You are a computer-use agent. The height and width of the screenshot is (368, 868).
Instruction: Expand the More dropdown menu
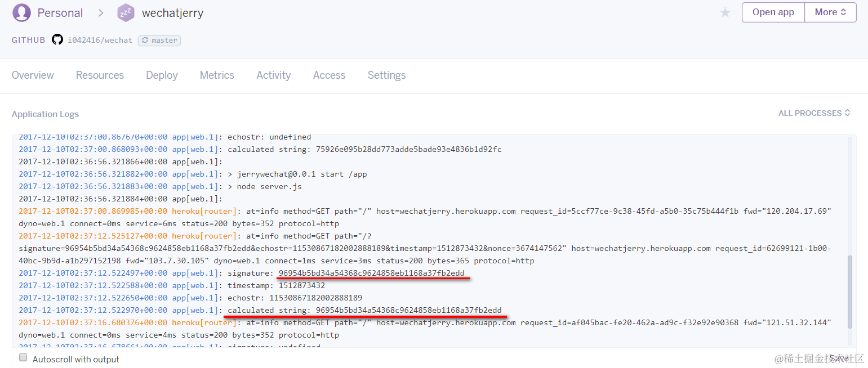[x=830, y=12]
